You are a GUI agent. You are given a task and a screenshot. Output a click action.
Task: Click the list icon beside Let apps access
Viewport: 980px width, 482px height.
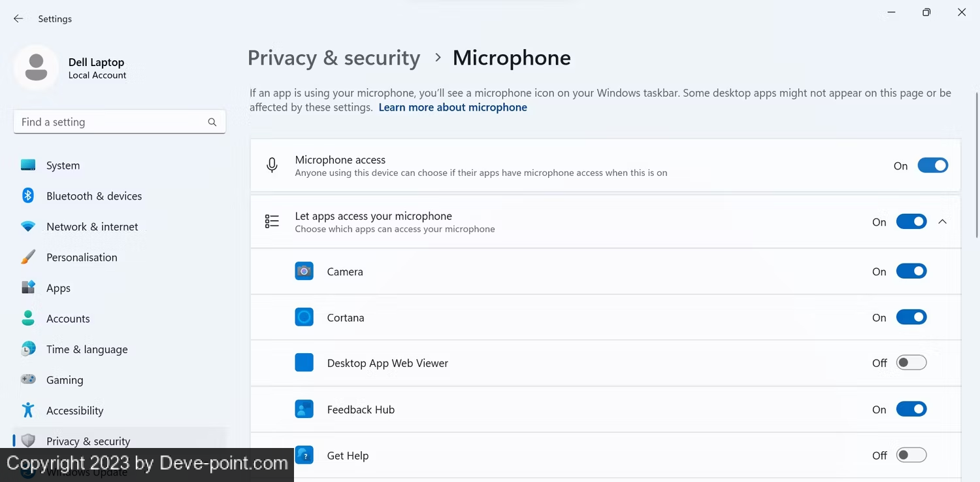[272, 222]
